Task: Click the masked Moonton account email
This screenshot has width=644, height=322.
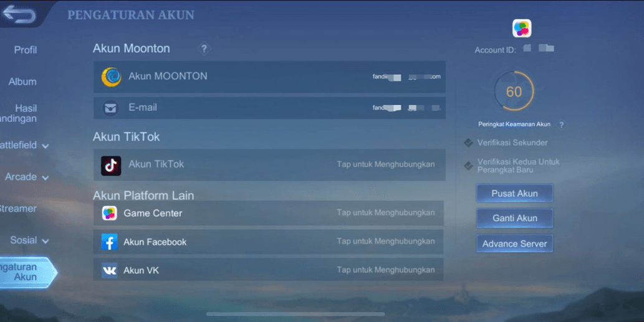Action: 406,77
